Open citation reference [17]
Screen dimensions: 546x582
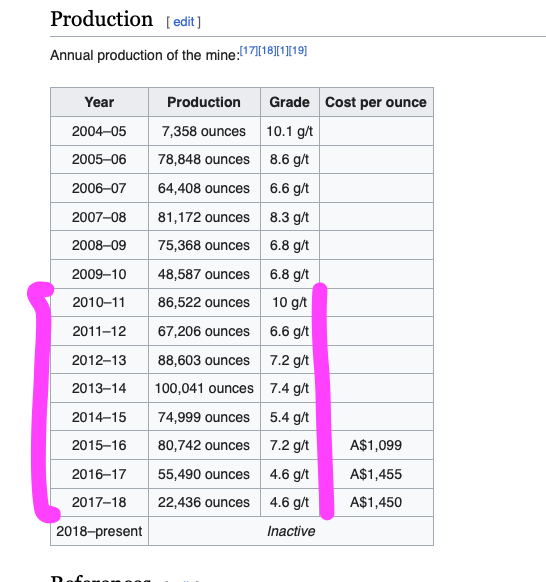coord(249,50)
